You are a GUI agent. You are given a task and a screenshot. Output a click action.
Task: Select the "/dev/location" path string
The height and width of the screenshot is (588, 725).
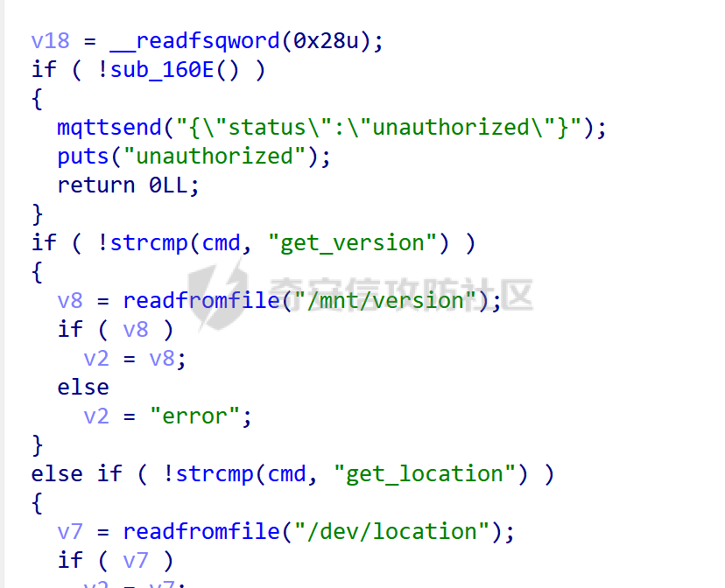tap(392, 532)
